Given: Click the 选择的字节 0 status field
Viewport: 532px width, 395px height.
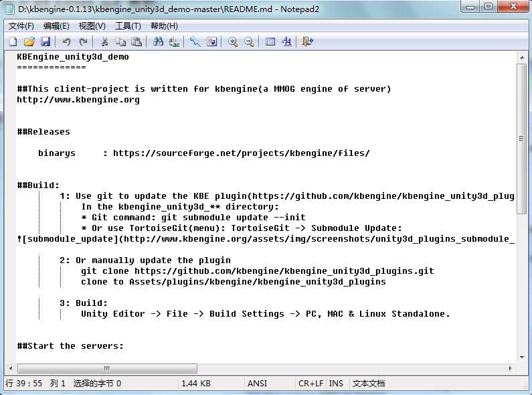Looking at the screenshot, I should [97, 384].
